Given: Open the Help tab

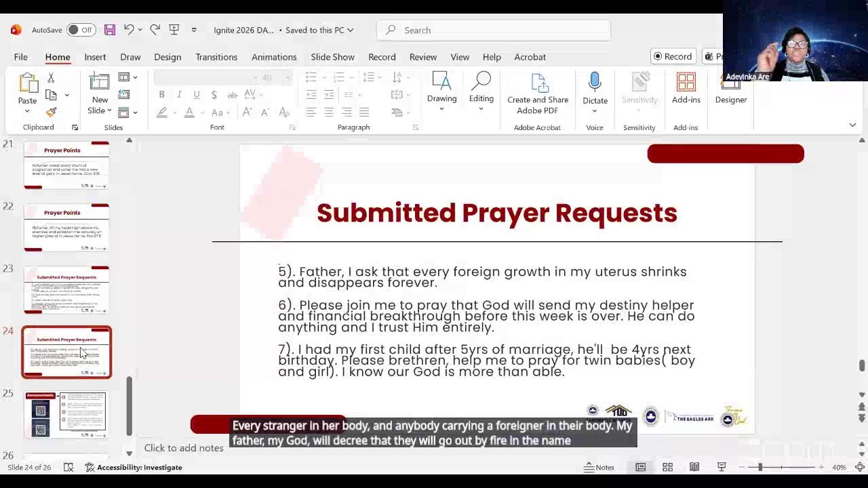Looking at the screenshot, I should [492, 57].
